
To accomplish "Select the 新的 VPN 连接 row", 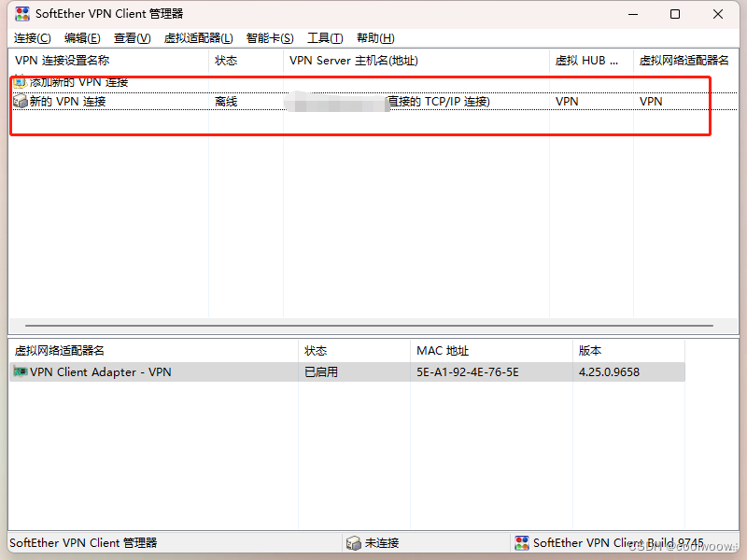I will (373, 102).
